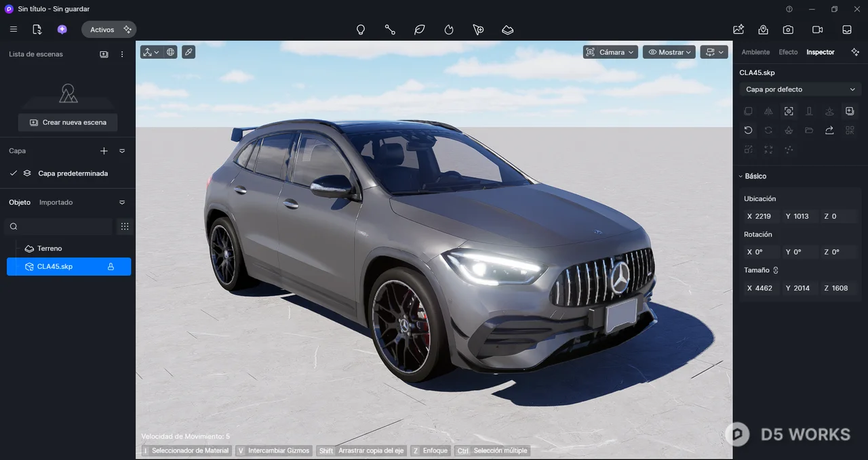Select the terrain layers tool
Screen dimensions: 868x460
(x=508, y=30)
